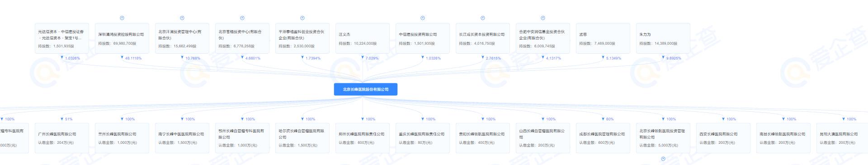Open shareholder card 北京苍格投资中心(有限合伙)

point(242,38)
